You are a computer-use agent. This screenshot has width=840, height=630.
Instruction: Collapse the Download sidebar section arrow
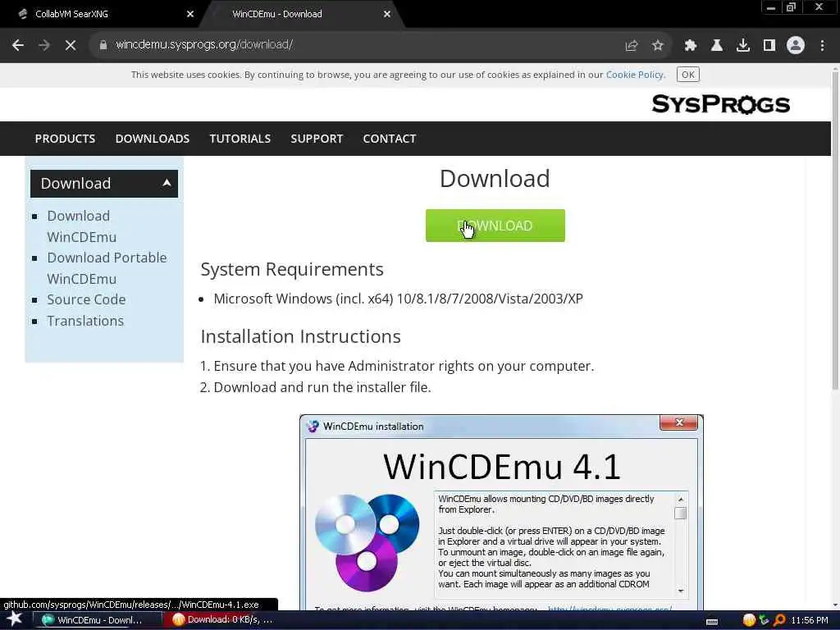pos(167,183)
